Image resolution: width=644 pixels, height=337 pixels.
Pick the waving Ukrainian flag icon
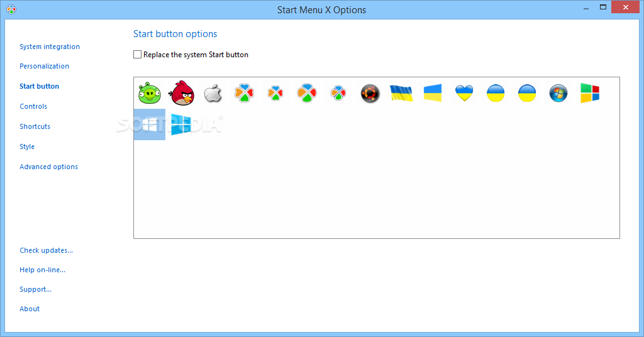[x=401, y=93]
